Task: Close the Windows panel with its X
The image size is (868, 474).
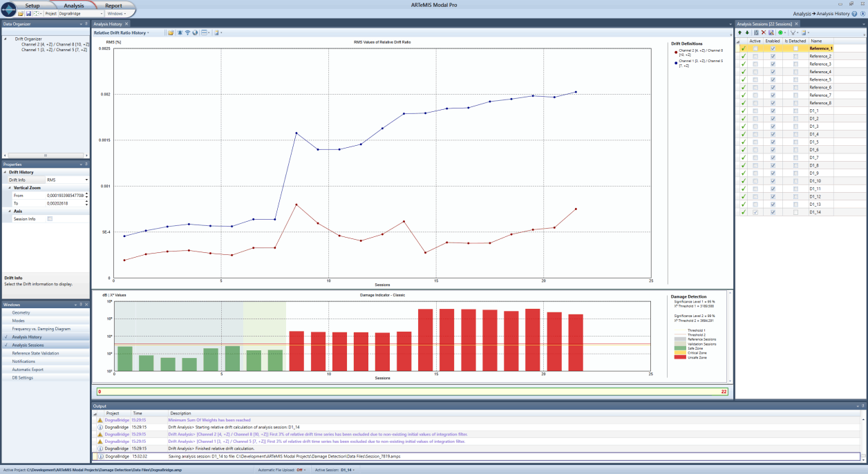Action: (x=86, y=305)
